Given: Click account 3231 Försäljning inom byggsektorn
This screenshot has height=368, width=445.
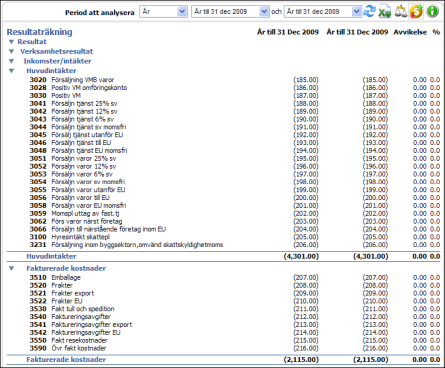Looking at the screenshot, I should tap(126, 245).
